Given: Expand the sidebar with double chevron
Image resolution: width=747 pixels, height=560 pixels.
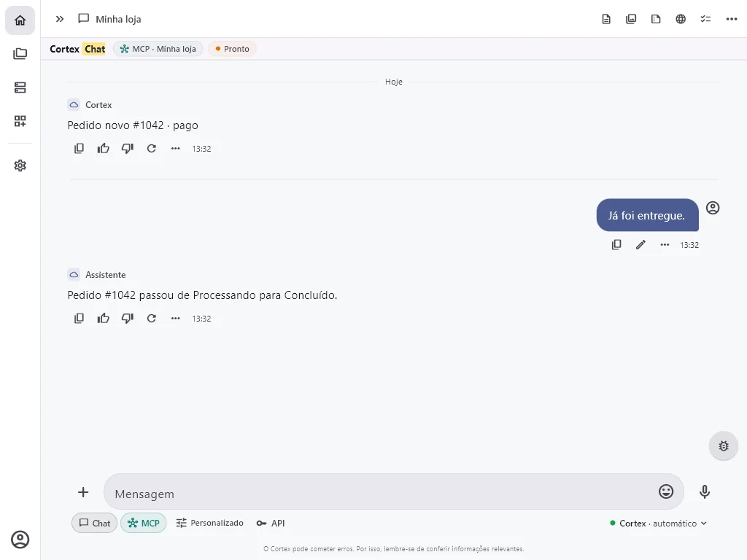Looking at the screenshot, I should pyautogui.click(x=60, y=19).
